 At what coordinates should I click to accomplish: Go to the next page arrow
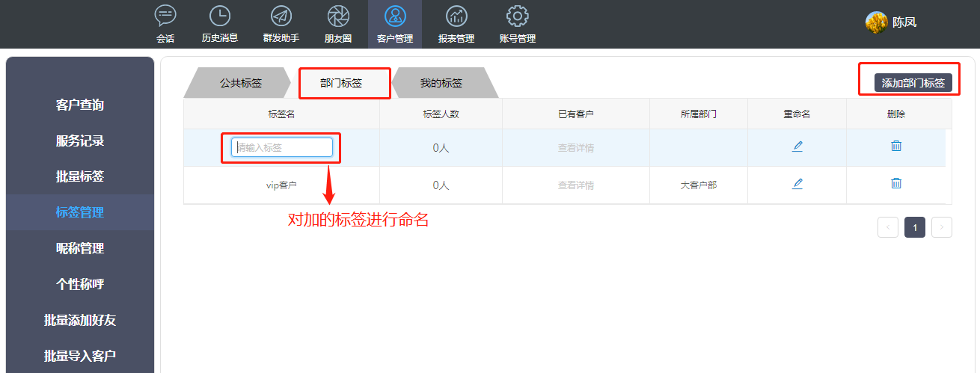942,227
